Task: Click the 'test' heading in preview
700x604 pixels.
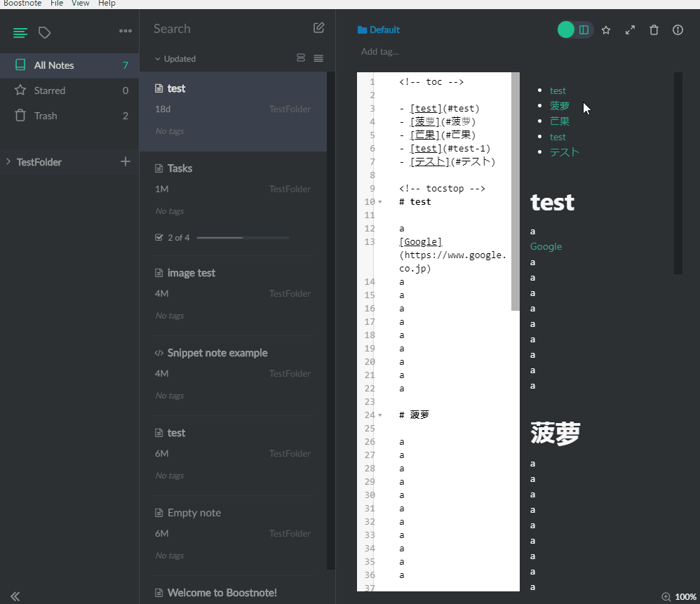Action: click(x=552, y=202)
